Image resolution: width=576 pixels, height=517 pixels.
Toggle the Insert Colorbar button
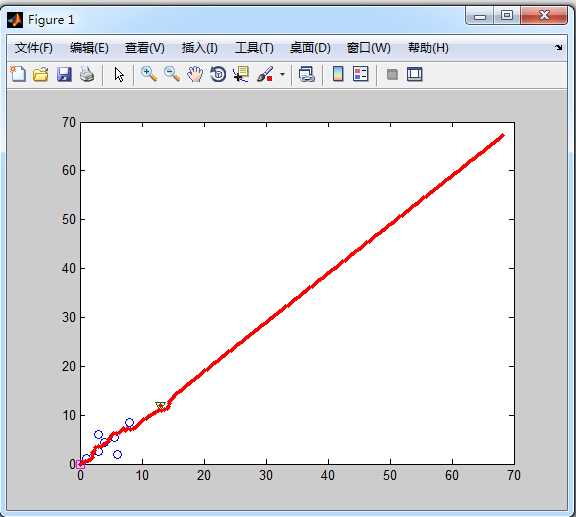[338, 74]
